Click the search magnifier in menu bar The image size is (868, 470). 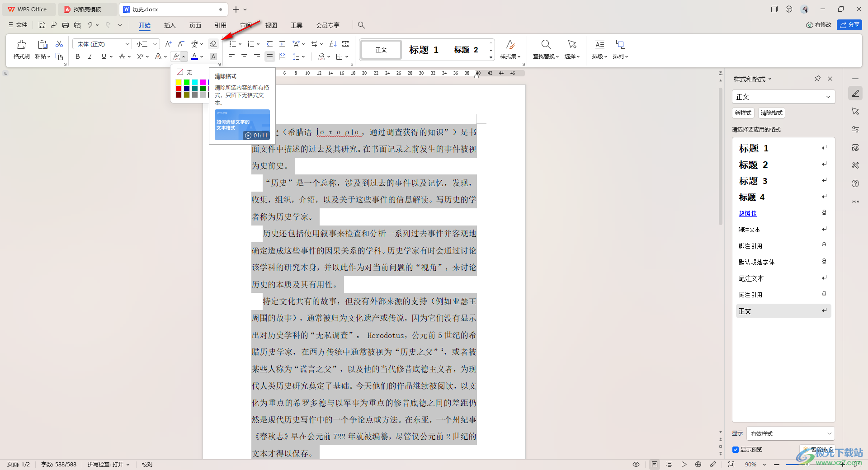click(x=361, y=25)
